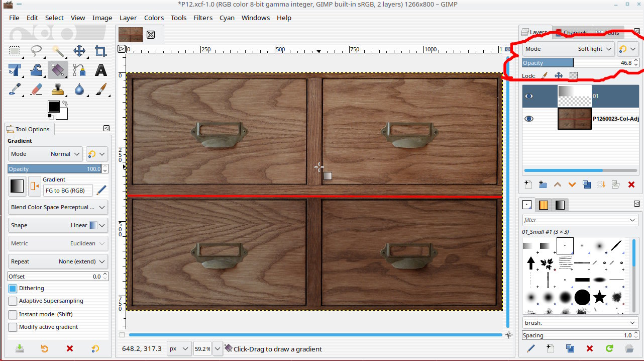Open the Colors menu

click(154, 18)
